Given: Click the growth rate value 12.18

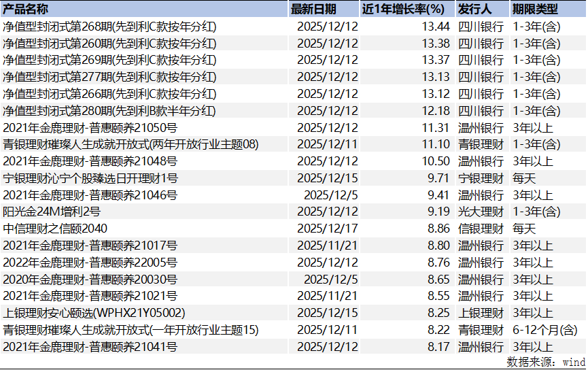Looking at the screenshot, I should point(436,111).
